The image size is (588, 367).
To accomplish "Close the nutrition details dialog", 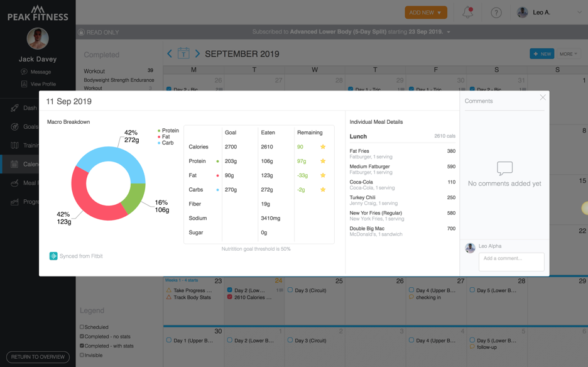I will click(x=543, y=97).
